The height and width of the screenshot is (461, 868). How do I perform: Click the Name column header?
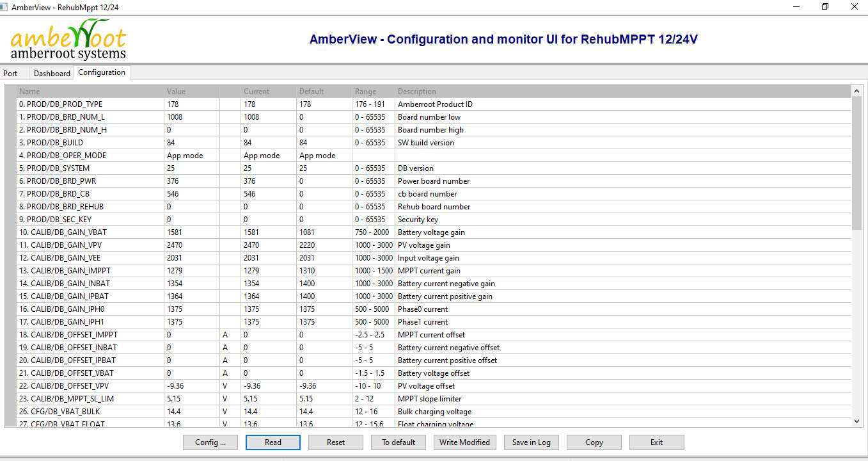pos(90,92)
